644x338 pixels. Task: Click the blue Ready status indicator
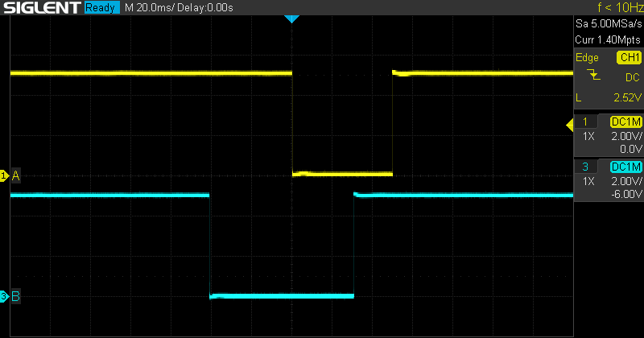tap(102, 8)
